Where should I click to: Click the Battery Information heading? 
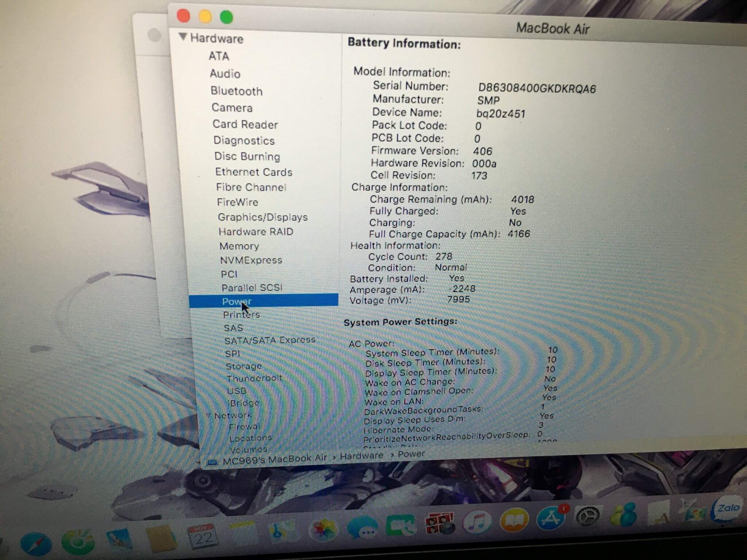[x=404, y=43]
